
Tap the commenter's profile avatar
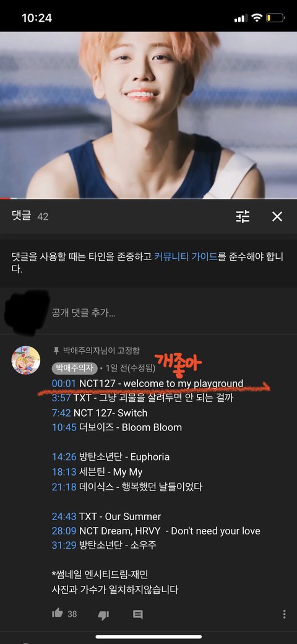point(26,360)
